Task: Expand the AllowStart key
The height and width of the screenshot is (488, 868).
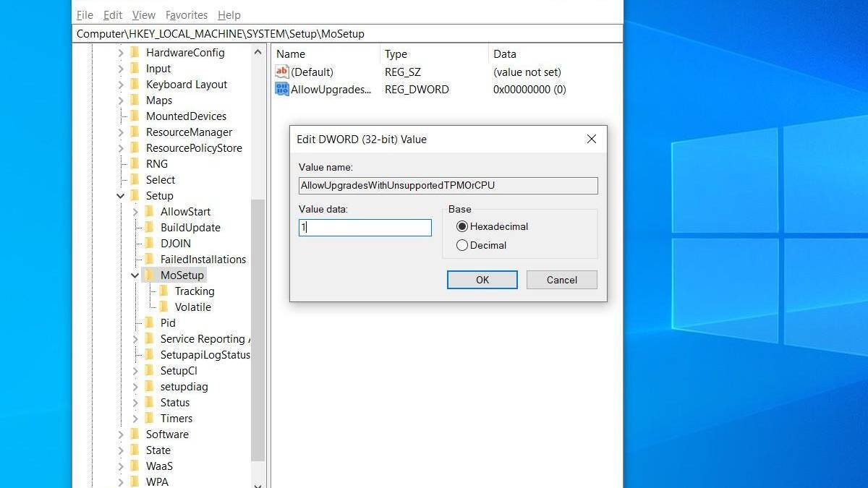Action: 135,212
